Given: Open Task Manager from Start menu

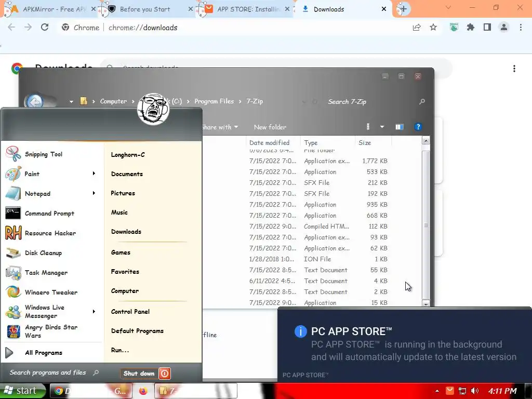Looking at the screenshot, I should (46, 272).
